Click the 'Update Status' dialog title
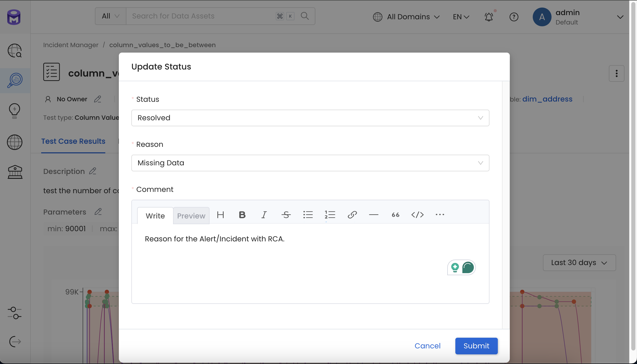This screenshot has height=364, width=637. (161, 67)
